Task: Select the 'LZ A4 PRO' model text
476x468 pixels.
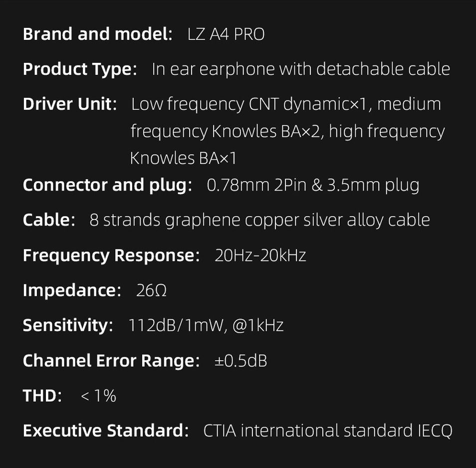Action: 226,34
